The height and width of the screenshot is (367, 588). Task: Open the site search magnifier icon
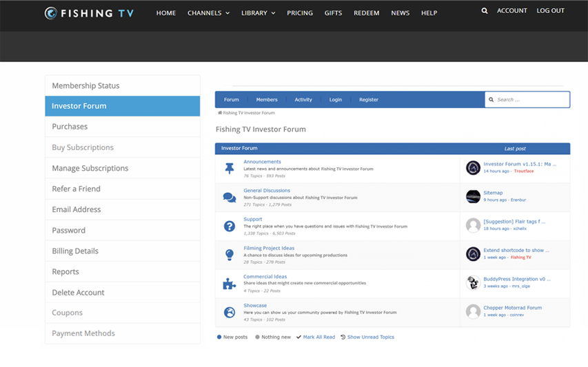(485, 11)
